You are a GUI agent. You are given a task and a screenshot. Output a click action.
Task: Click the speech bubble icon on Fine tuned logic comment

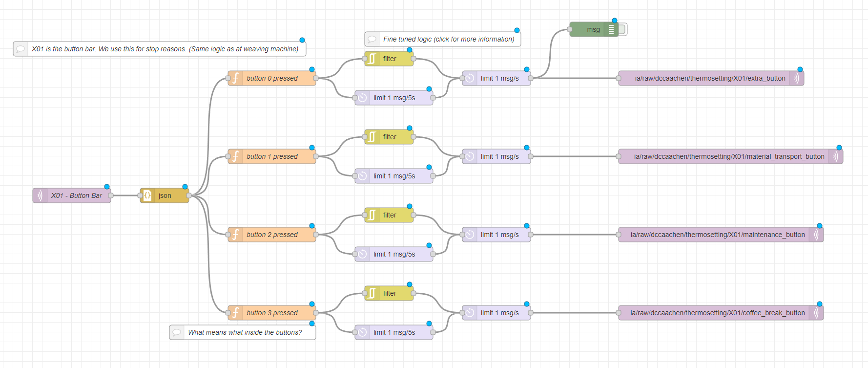tap(372, 39)
